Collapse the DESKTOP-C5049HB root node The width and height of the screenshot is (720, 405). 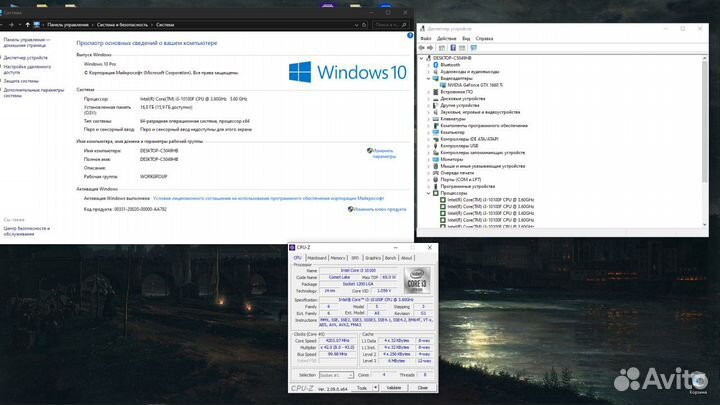pos(422,58)
